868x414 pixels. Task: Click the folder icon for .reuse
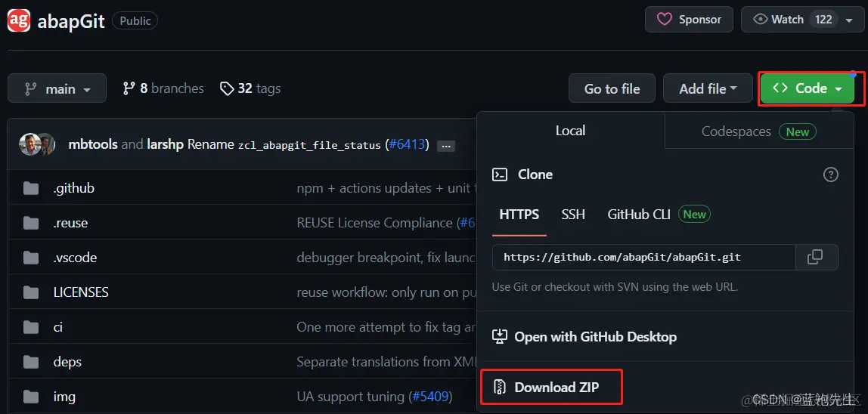tap(31, 224)
